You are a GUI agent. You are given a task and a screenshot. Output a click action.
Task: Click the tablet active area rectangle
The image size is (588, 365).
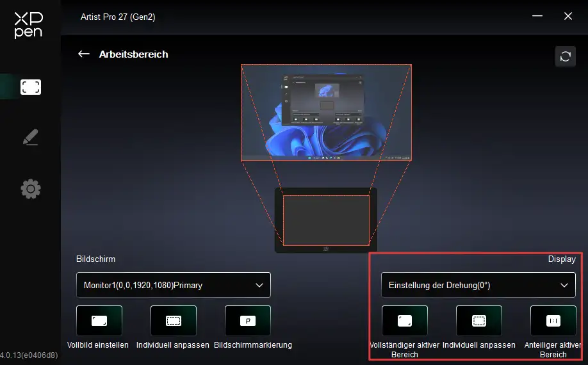(326, 220)
